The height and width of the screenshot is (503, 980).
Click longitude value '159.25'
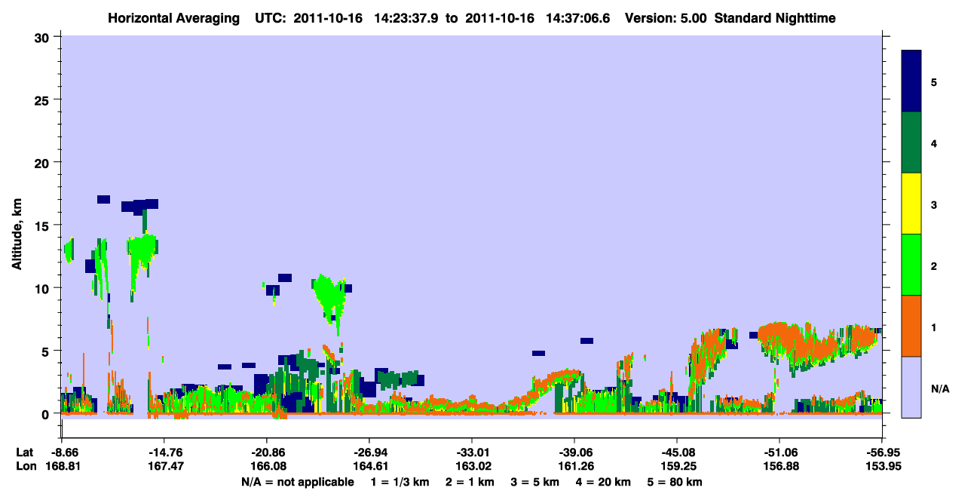tap(677, 466)
